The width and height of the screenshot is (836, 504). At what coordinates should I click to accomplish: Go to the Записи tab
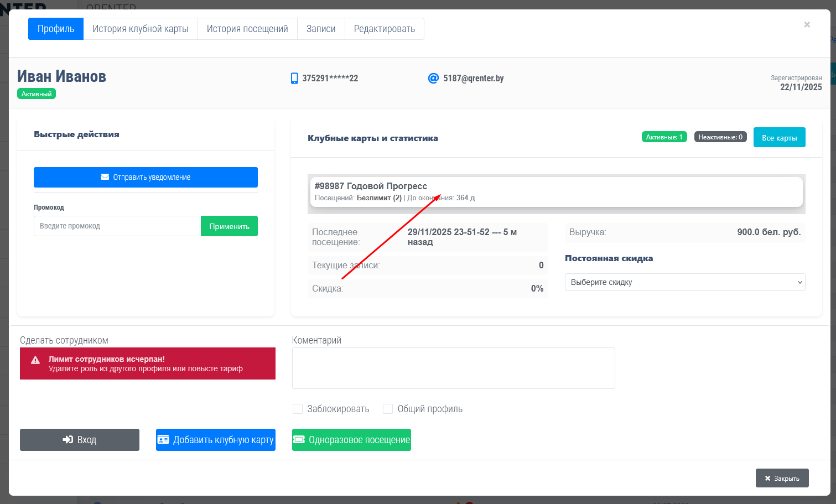pos(321,29)
